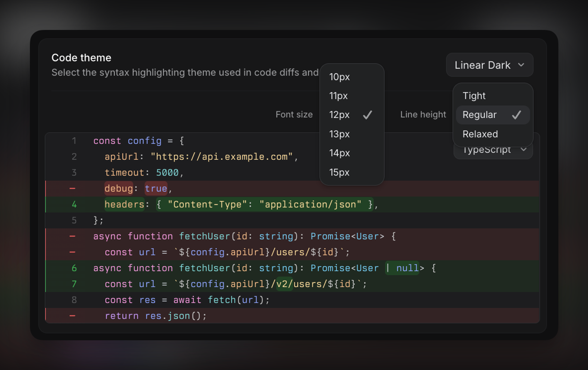Click the chevron beside Linear Dark
The width and height of the screenshot is (588, 370).
pyautogui.click(x=521, y=65)
